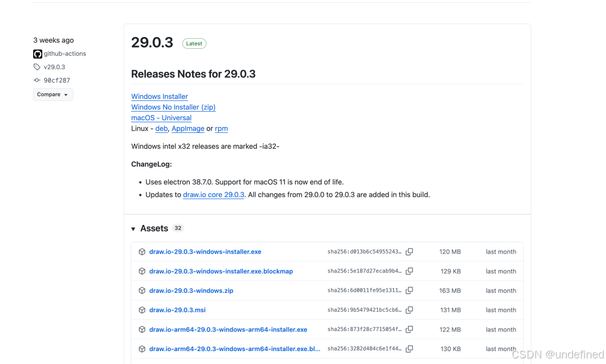Click the Latest badge
The image size is (606, 364).
194,44
